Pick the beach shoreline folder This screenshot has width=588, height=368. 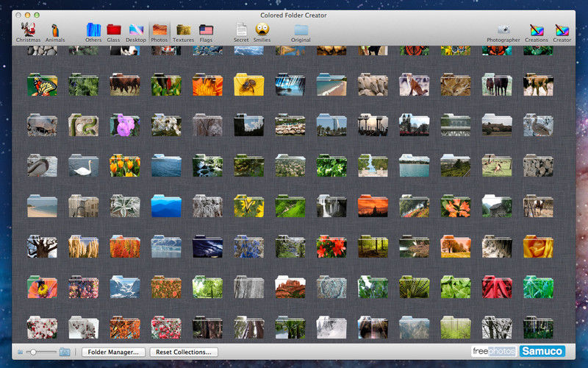pos(331,85)
